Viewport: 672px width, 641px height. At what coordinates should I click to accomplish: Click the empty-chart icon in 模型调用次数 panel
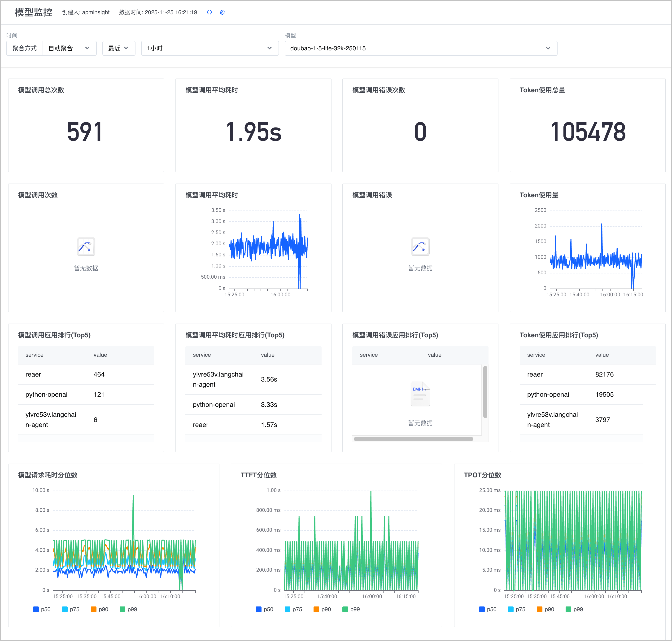(86, 246)
